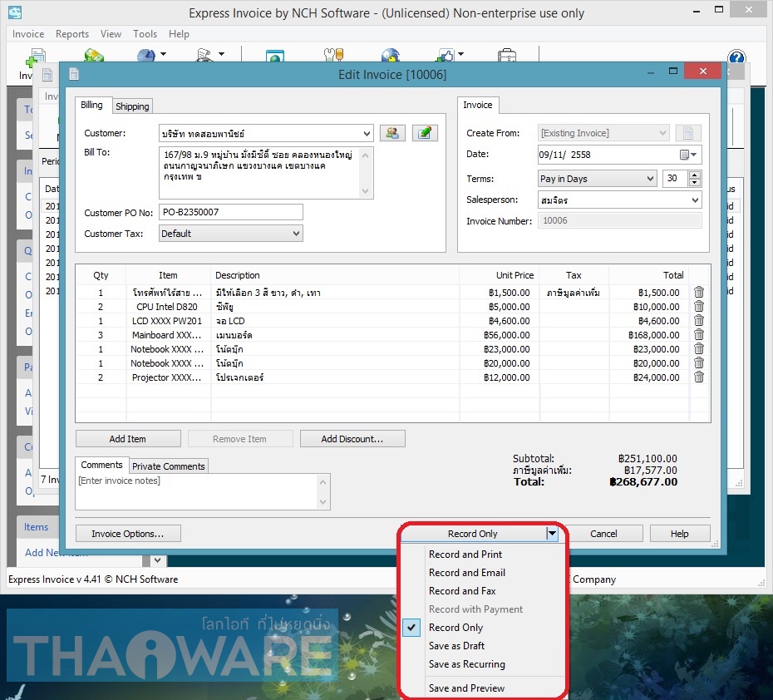Click trash icon for LCD XXXX PW201 row
773x700 pixels.
(698, 320)
